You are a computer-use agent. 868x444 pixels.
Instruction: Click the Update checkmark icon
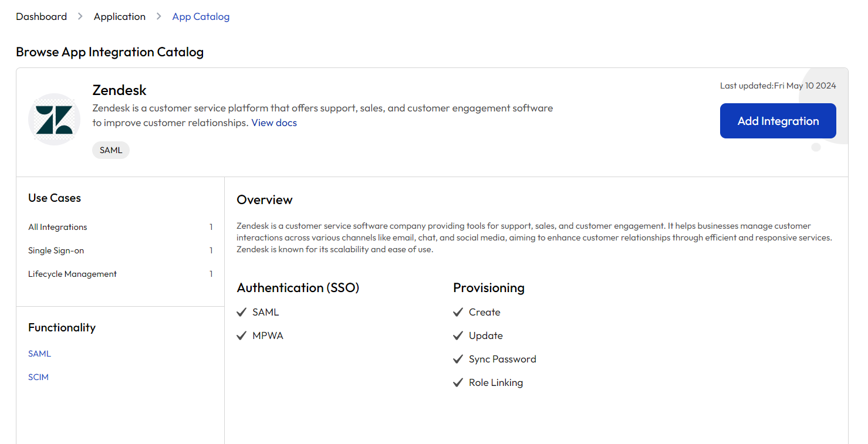pyautogui.click(x=458, y=336)
